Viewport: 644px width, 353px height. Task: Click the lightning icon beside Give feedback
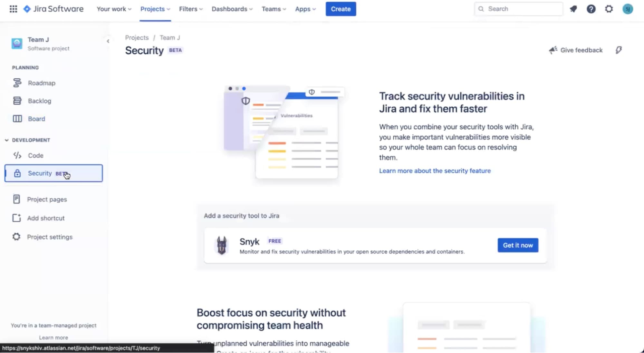coord(619,50)
